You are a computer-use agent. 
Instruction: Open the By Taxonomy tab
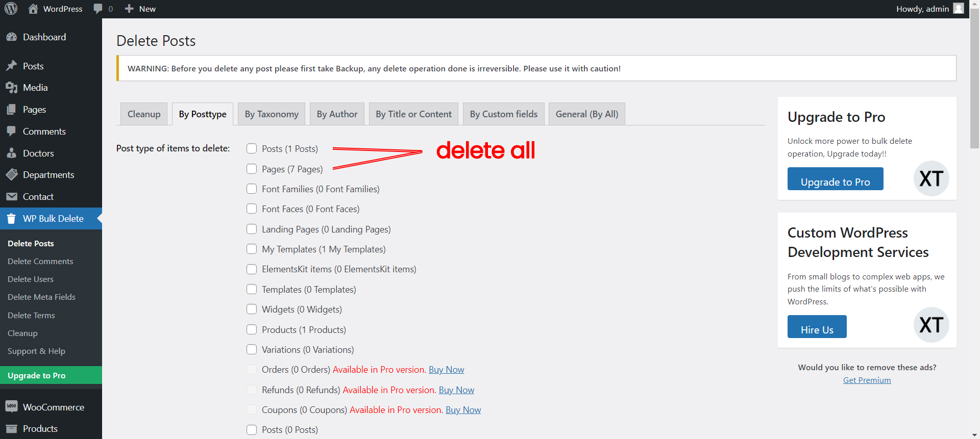272,114
